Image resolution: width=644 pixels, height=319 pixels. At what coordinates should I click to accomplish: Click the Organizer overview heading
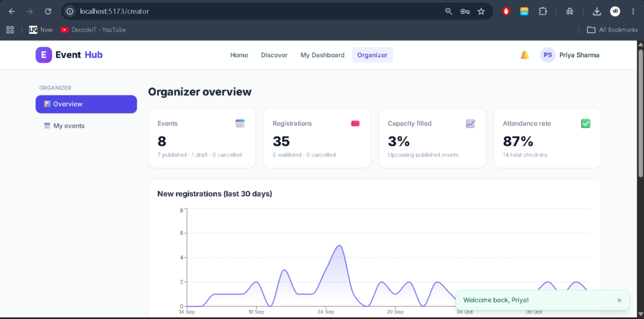click(199, 92)
